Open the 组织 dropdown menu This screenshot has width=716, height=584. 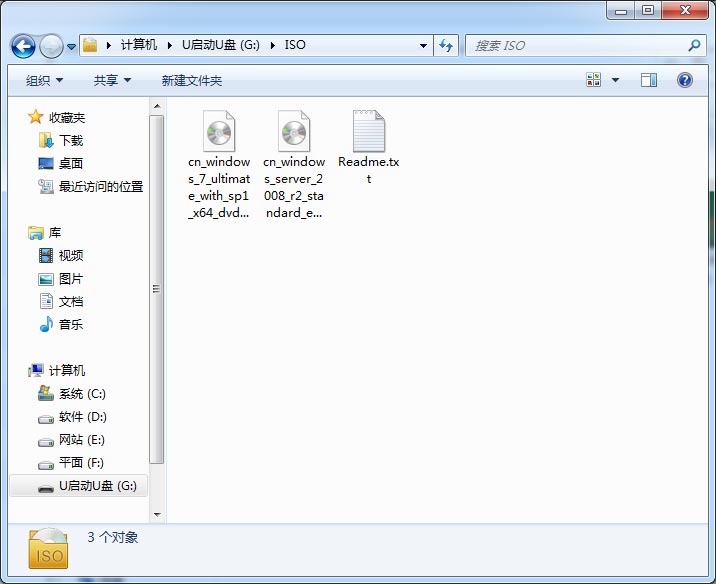(44, 80)
